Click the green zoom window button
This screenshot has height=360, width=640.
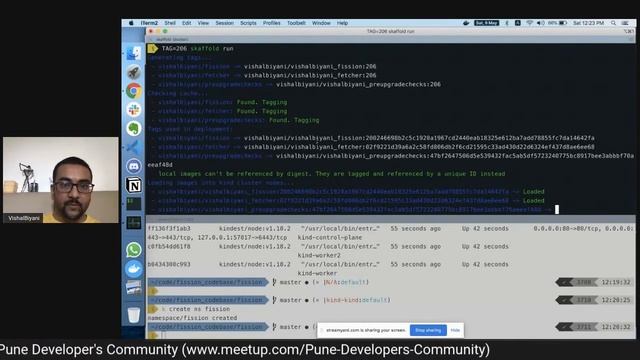click(165, 31)
